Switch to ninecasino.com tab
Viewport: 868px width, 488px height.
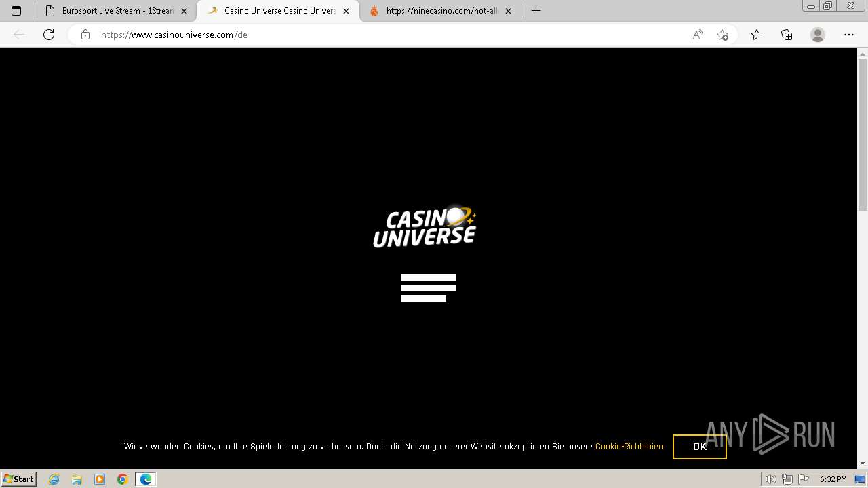click(440, 11)
